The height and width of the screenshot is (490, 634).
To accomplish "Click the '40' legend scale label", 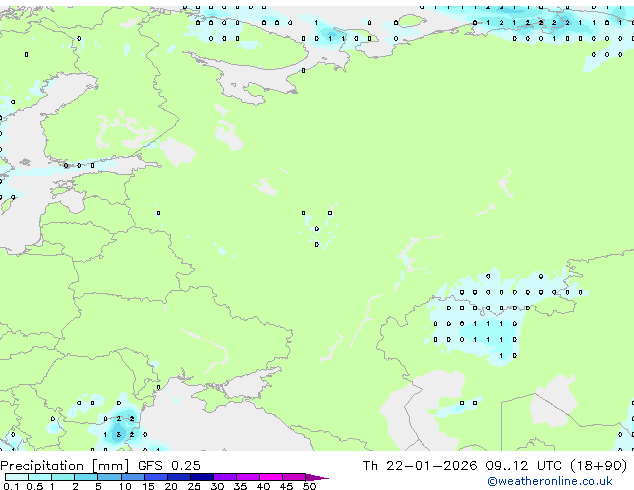I will point(264,486).
